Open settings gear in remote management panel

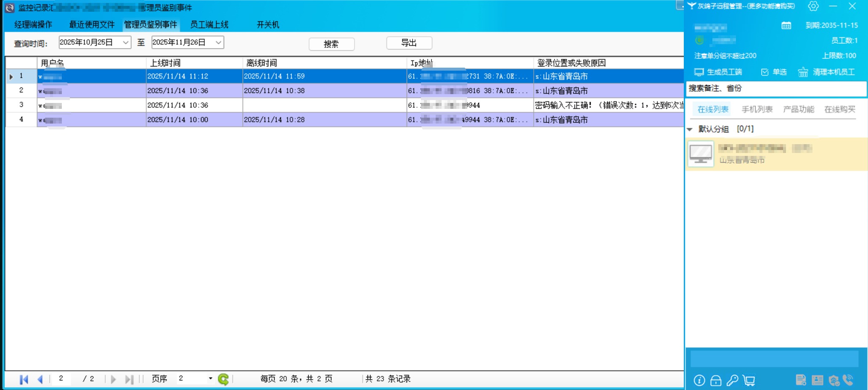(813, 6)
